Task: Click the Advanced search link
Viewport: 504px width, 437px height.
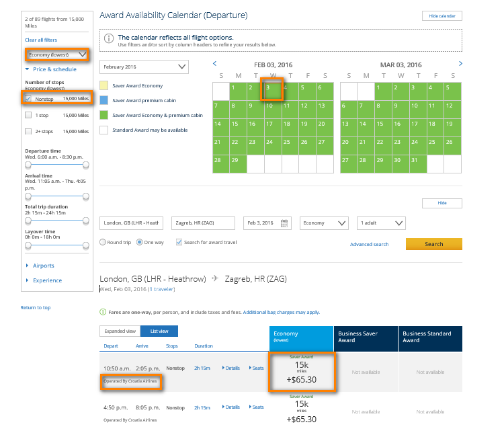Action: 369,244
